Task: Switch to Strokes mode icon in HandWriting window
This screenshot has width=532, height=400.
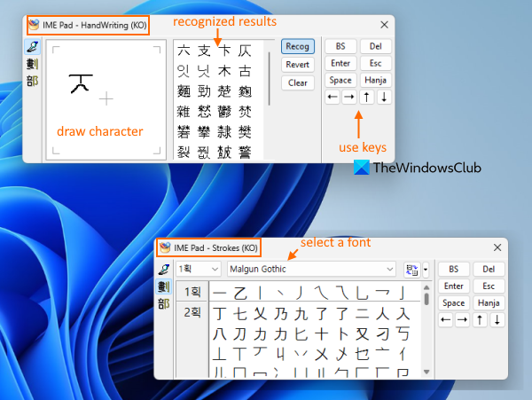Action: [33, 64]
